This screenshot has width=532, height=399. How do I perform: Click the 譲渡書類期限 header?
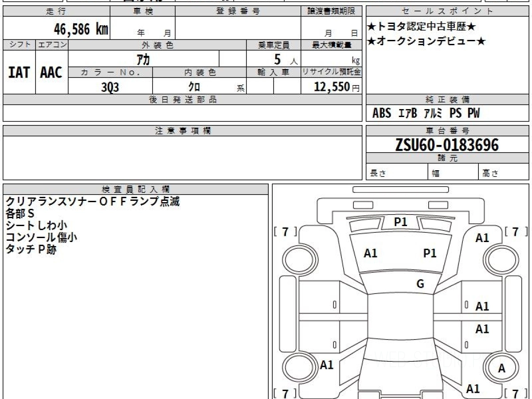(331, 12)
